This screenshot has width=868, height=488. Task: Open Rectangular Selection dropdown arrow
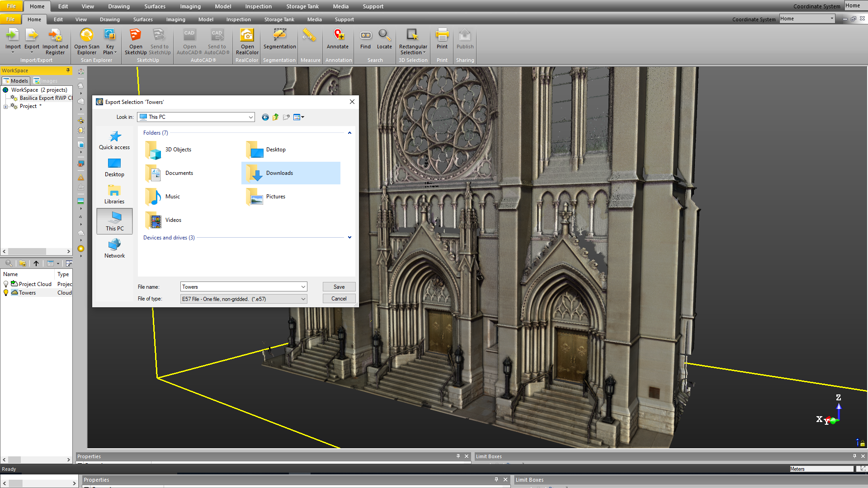click(x=424, y=53)
